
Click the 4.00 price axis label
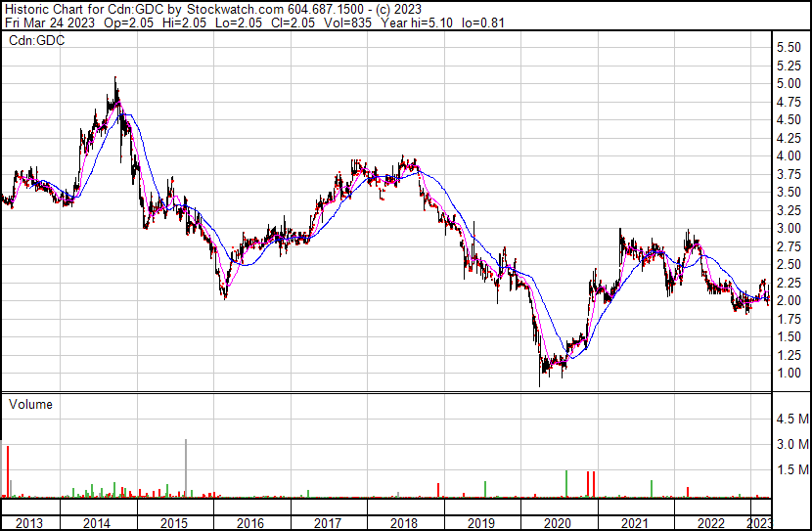click(789, 156)
